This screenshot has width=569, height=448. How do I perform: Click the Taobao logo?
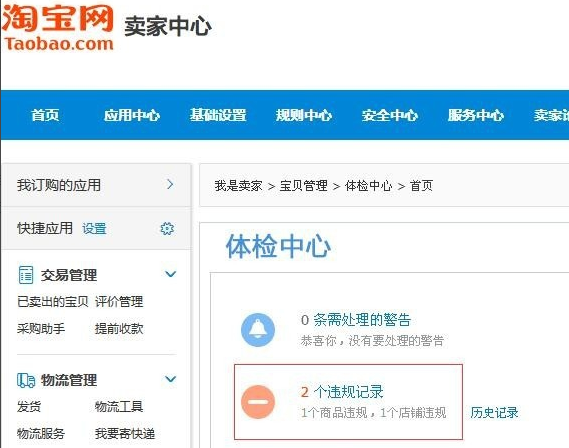(x=58, y=28)
